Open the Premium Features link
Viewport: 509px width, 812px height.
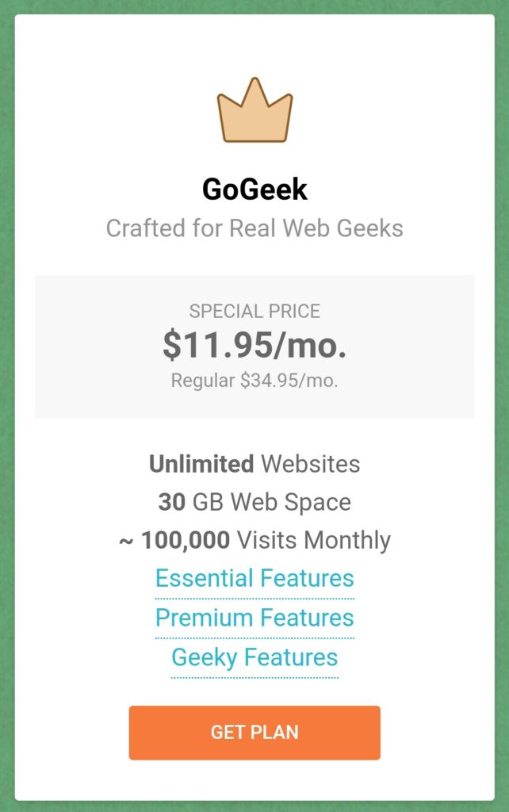tap(254, 618)
